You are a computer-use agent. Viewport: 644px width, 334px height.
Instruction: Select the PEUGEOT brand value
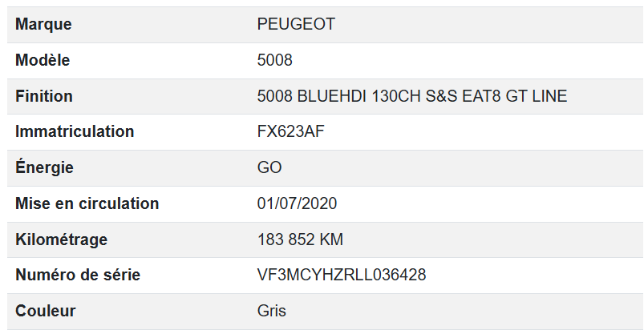[x=296, y=25]
